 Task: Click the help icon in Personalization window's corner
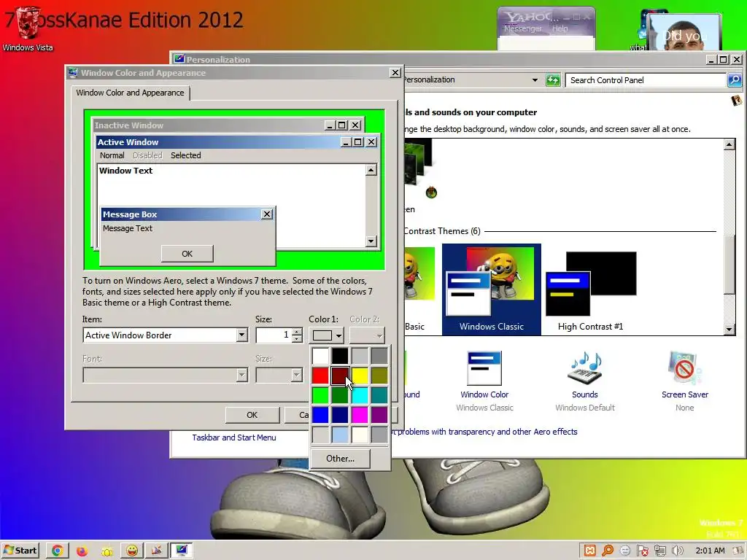coord(737,101)
